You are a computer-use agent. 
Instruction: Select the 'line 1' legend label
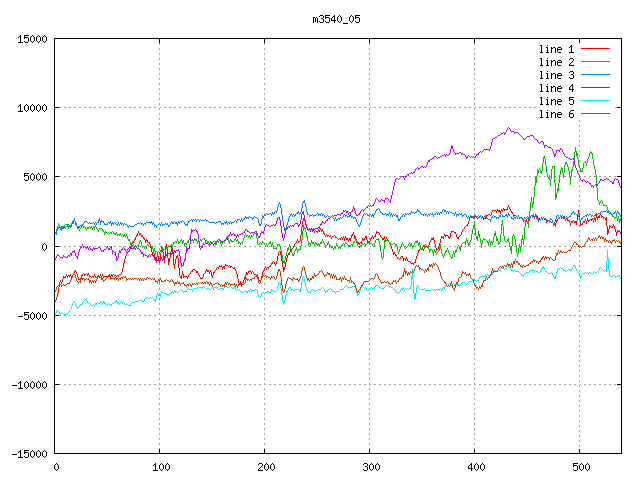(x=556, y=49)
